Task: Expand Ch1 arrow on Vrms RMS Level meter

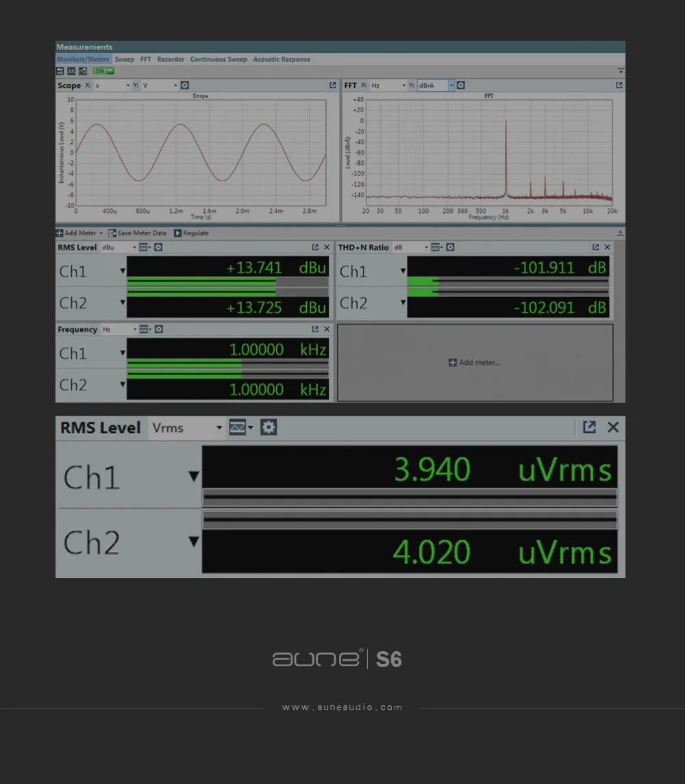Action: 194,476
